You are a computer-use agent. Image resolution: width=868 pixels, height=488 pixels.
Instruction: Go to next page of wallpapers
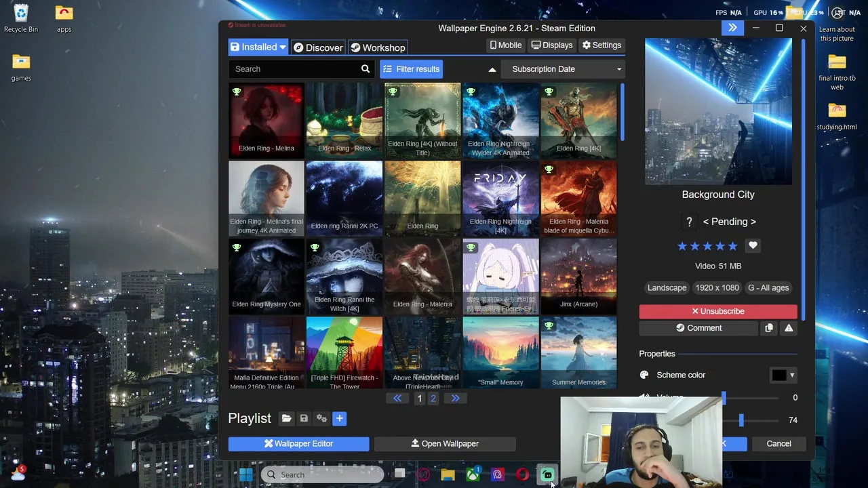[456, 399]
